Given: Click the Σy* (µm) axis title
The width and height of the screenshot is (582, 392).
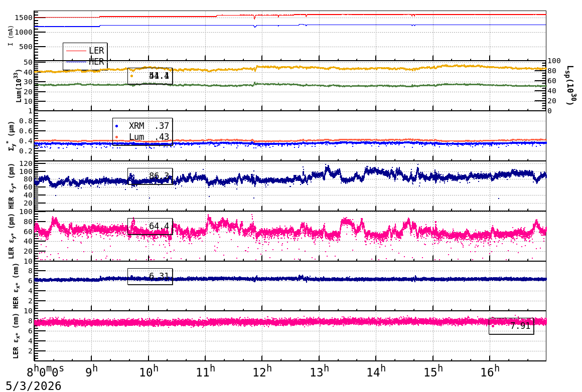Looking at the screenshot, I should [x=11, y=136].
